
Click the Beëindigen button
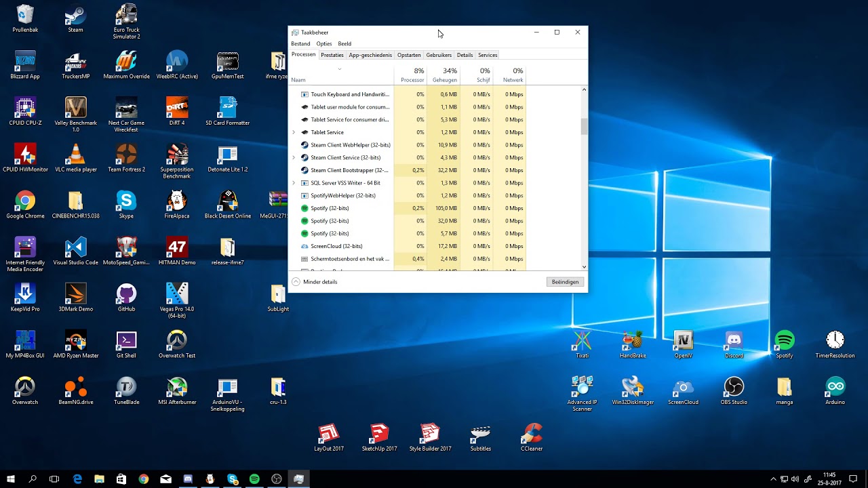pos(565,282)
